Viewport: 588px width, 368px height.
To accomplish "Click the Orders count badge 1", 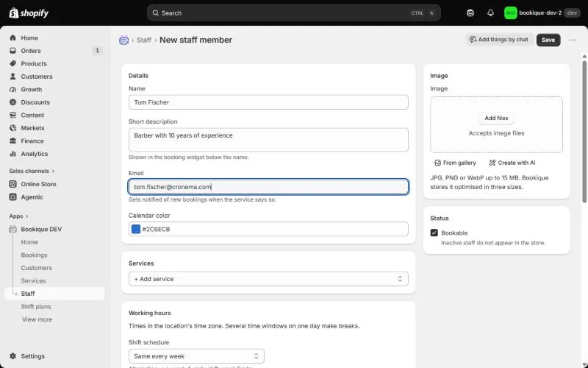I will tap(97, 50).
